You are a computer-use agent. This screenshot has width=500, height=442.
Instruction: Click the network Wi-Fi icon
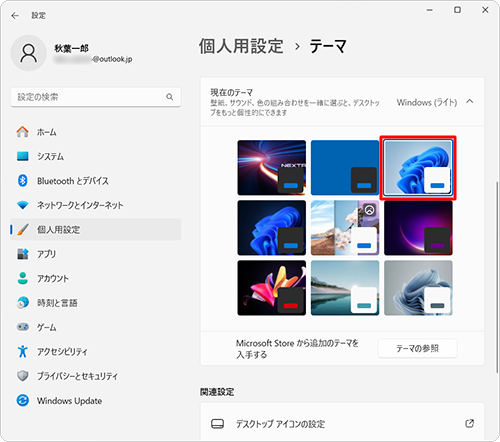pos(23,205)
